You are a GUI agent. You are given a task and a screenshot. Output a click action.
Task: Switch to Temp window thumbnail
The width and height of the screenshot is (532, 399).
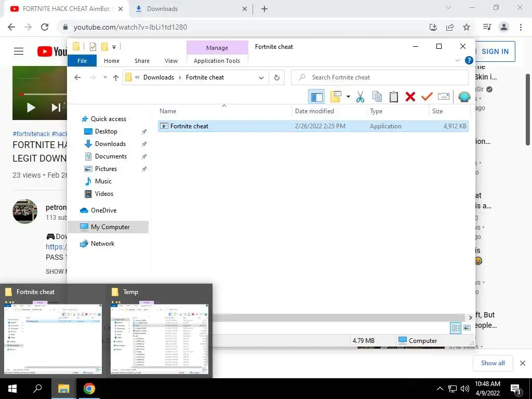point(159,331)
